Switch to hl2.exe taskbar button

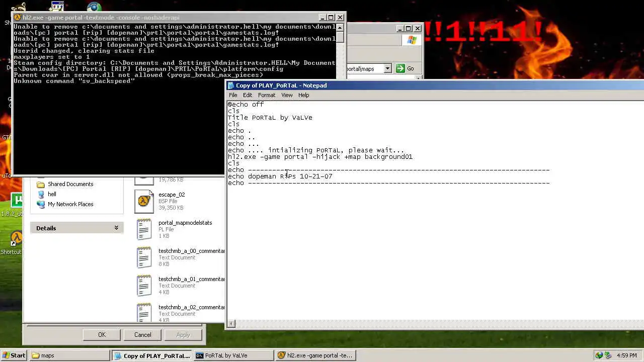tap(316, 355)
